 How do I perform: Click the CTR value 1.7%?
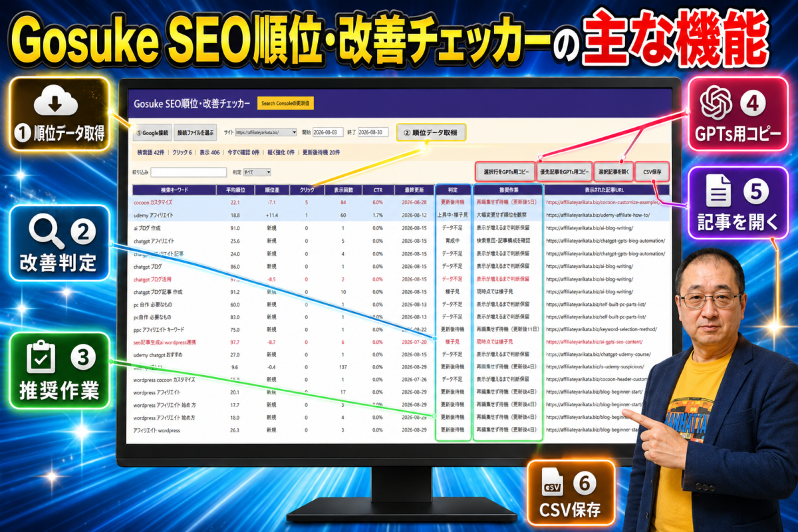tap(377, 215)
